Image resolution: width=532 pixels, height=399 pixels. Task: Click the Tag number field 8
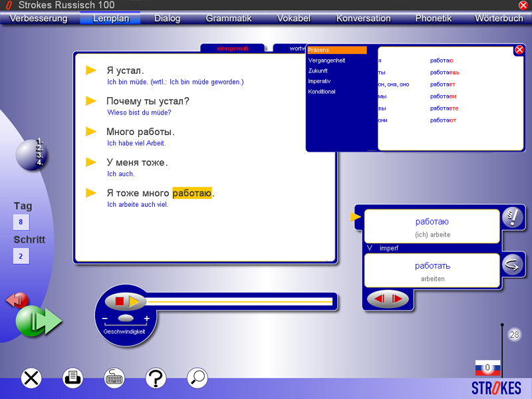pos(21,222)
